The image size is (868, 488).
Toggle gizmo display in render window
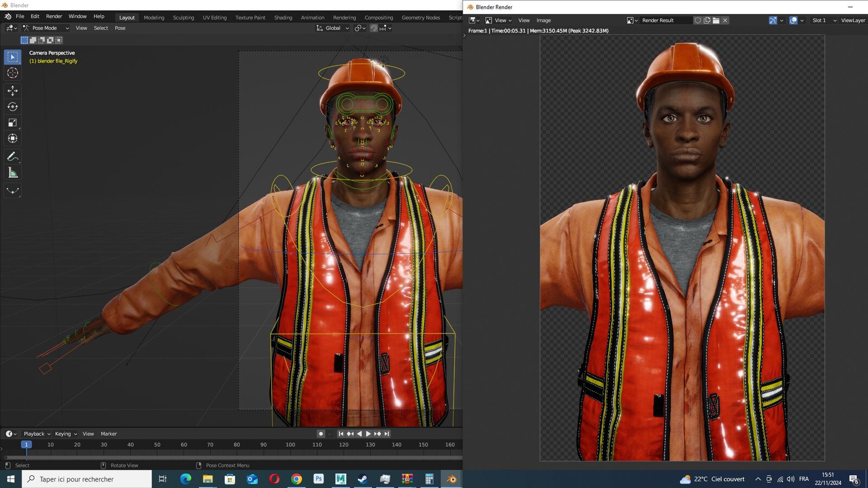click(x=773, y=21)
